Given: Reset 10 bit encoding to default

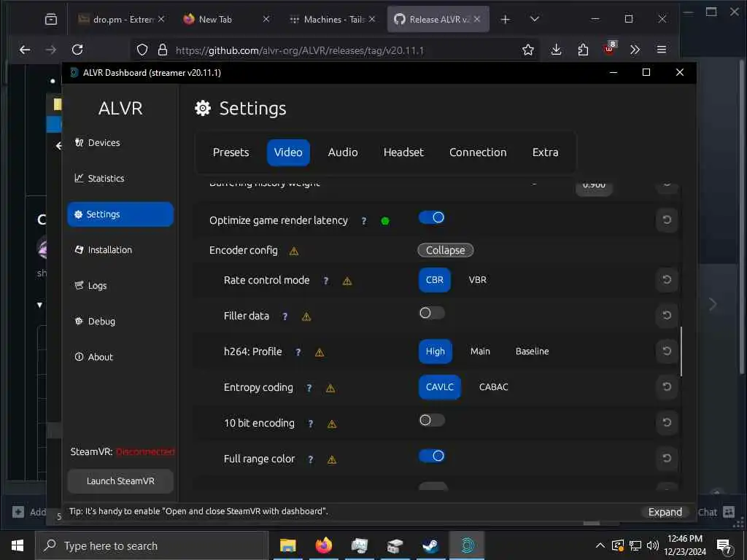Looking at the screenshot, I should [x=667, y=422].
